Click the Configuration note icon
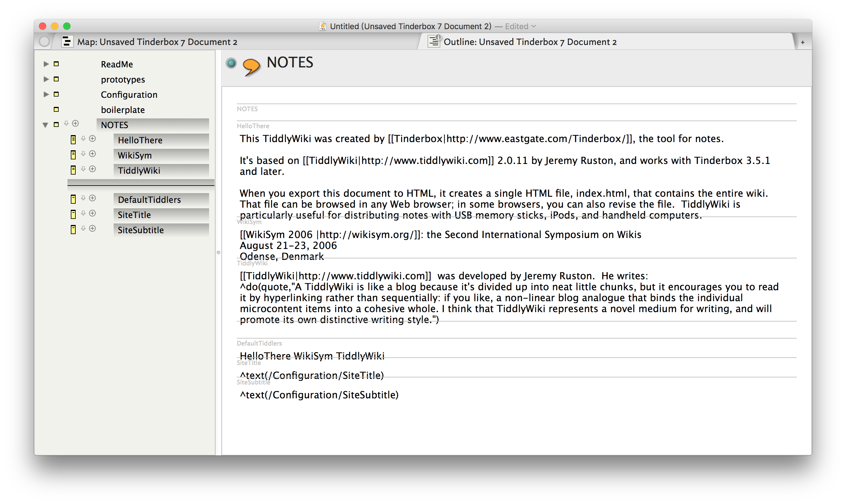846x504 pixels. 57,94
